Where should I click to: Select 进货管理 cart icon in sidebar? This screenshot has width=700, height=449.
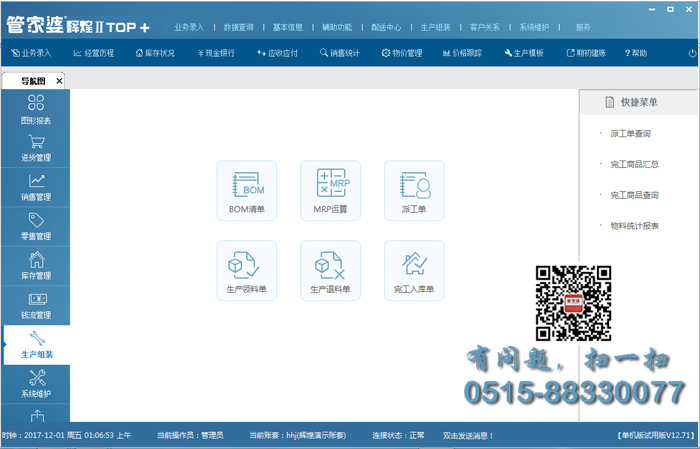click(36, 148)
